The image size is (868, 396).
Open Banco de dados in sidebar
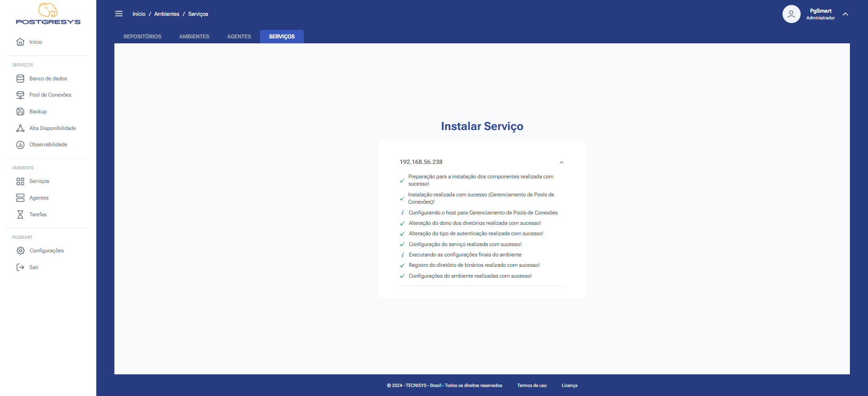48,79
